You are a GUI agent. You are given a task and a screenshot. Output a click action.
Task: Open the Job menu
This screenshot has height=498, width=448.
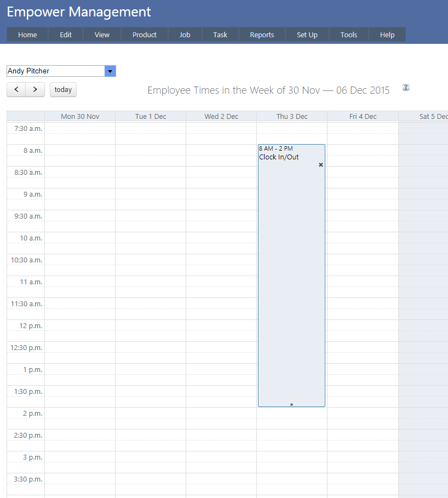coord(185,35)
